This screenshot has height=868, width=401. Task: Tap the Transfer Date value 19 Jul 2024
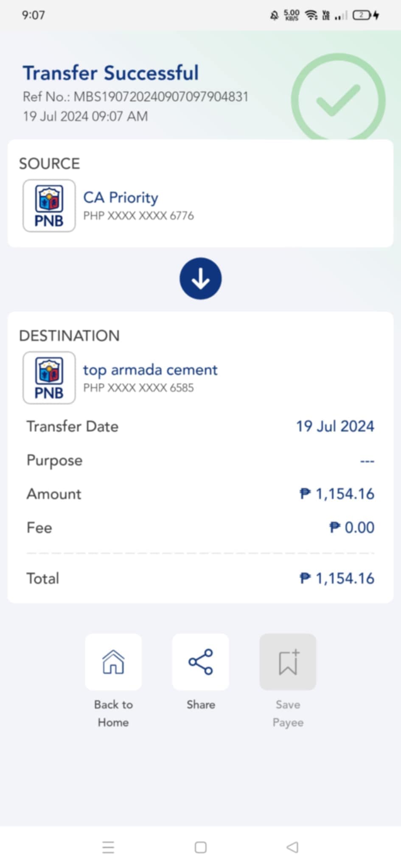coord(335,426)
